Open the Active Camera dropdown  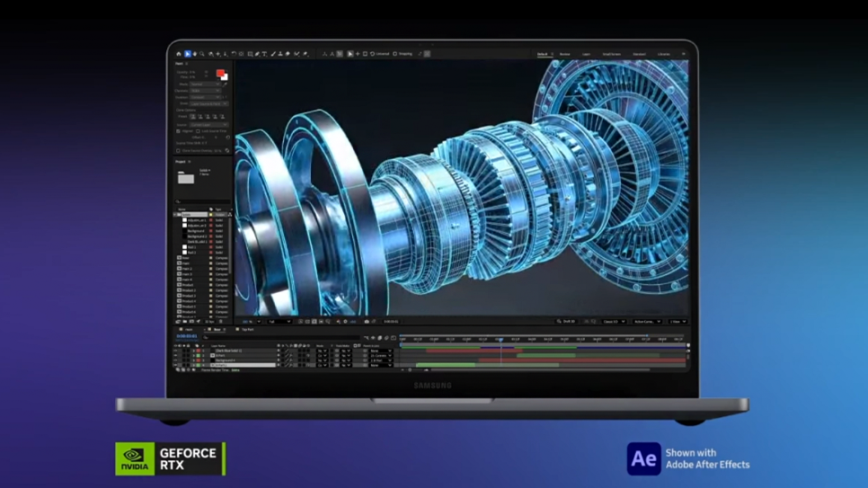(647, 321)
